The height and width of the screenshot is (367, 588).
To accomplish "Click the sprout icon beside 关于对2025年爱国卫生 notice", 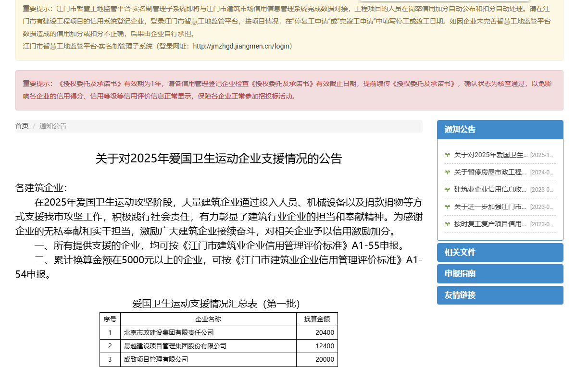I will 447,155.
